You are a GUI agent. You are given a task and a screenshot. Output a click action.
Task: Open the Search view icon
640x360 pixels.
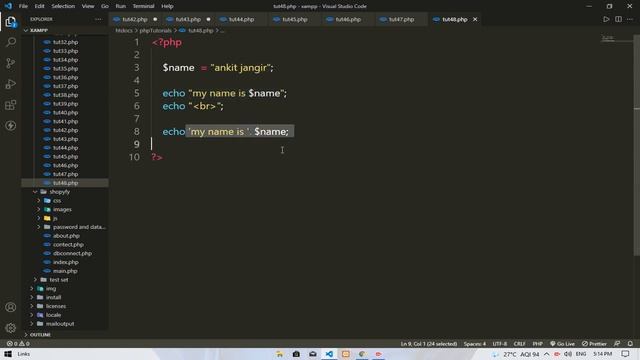pyautogui.click(x=11, y=42)
